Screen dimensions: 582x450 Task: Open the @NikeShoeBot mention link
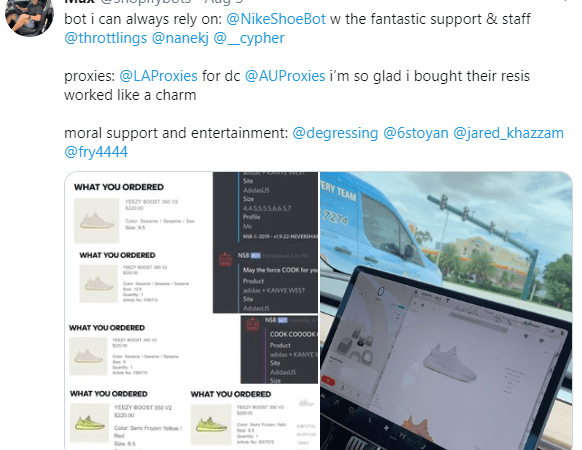[276, 19]
